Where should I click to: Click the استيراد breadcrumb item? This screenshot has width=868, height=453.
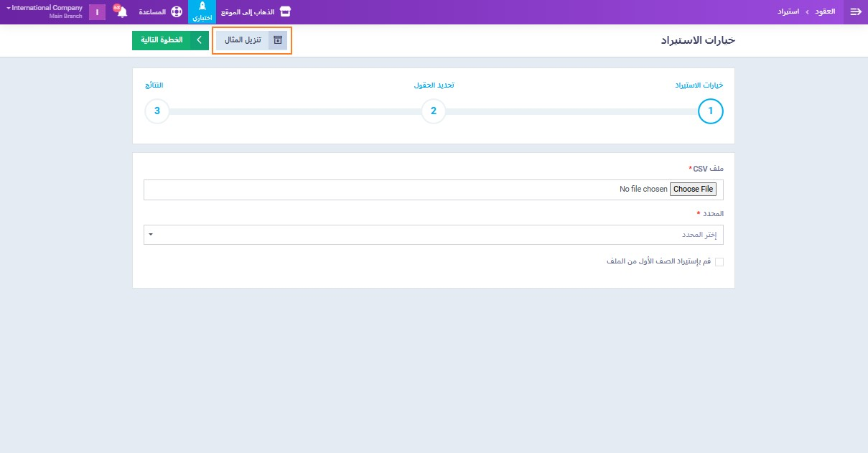pos(789,12)
